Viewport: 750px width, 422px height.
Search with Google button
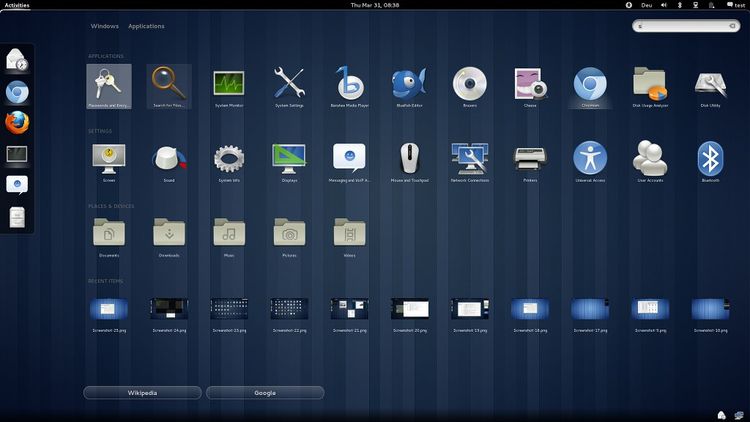click(x=265, y=393)
